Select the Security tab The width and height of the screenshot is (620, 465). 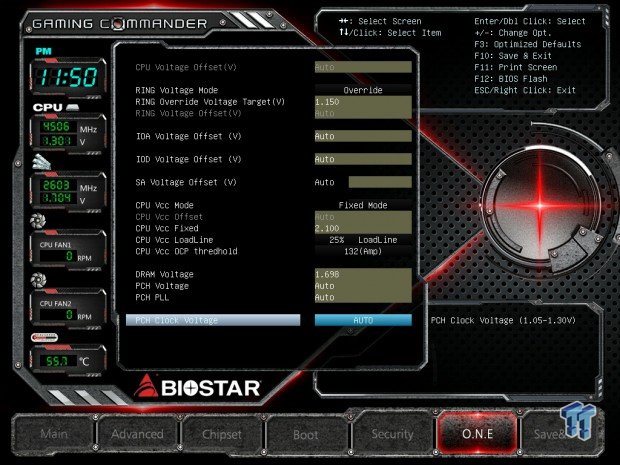[x=392, y=434]
